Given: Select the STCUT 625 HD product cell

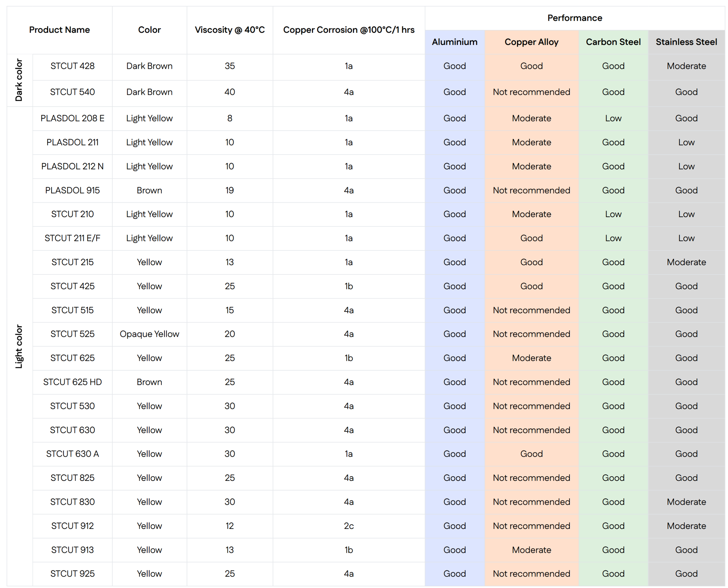Looking at the screenshot, I should click(x=72, y=382).
